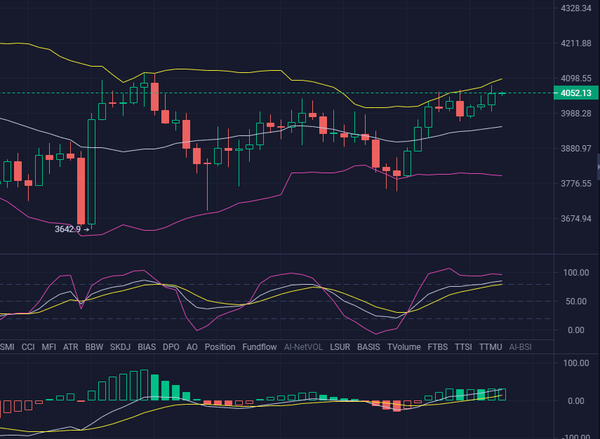This screenshot has width=600, height=439.
Task: Switch to the ATR indicator
Action: pyautogui.click(x=70, y=347)
